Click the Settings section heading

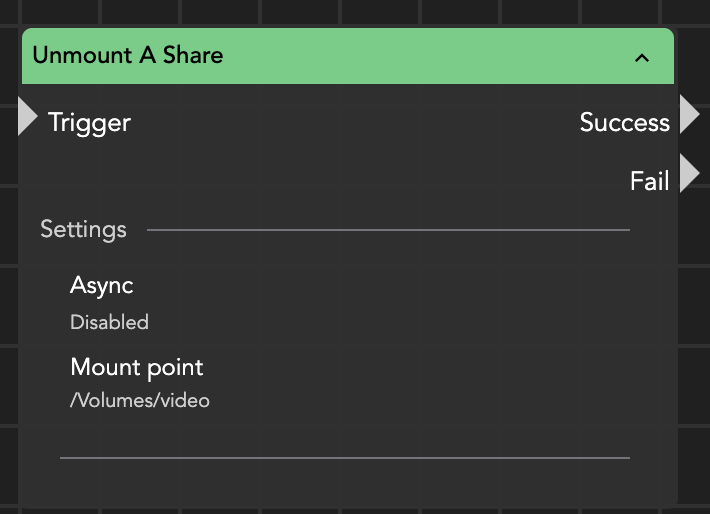(x=83, y=230)
